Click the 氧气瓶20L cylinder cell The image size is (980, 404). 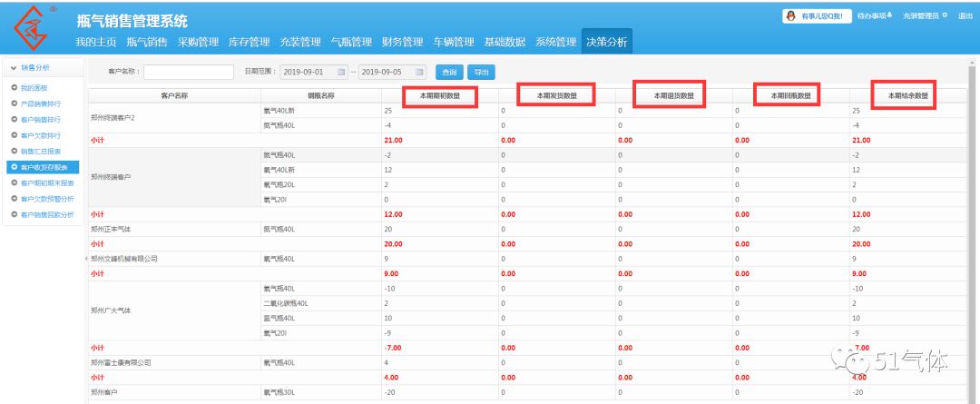click(320, 185)
